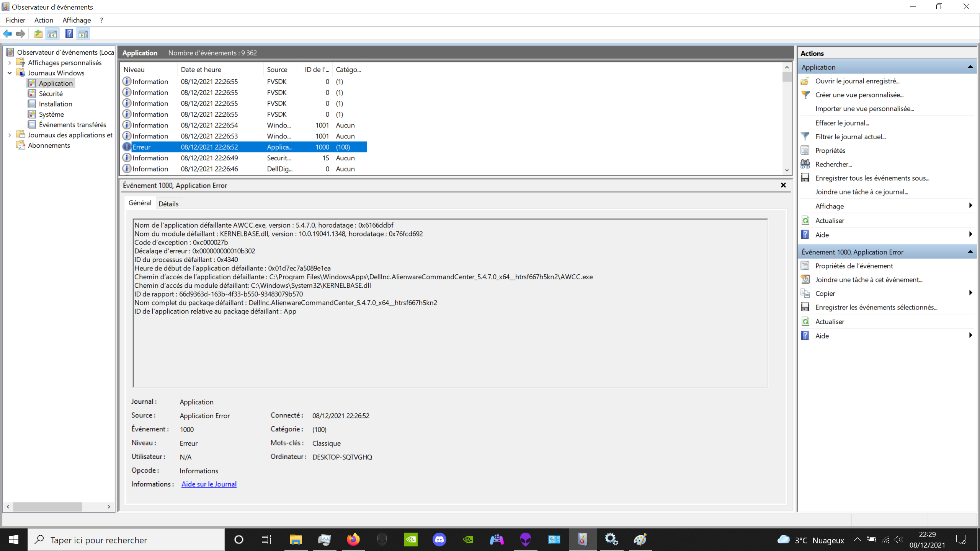Image resolution: width=980 pixels, height=551 pixels.
Task: Toggle the console tree visibility
Action: [52, 34]
